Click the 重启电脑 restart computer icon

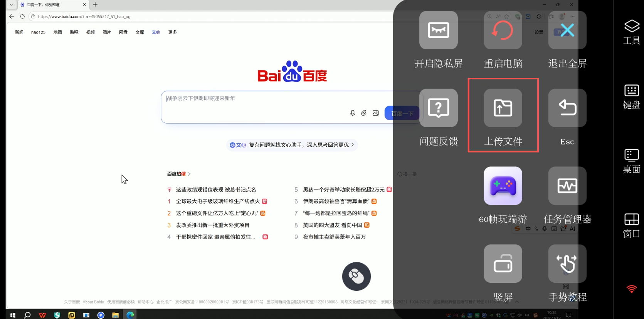[x=503, y=30]
